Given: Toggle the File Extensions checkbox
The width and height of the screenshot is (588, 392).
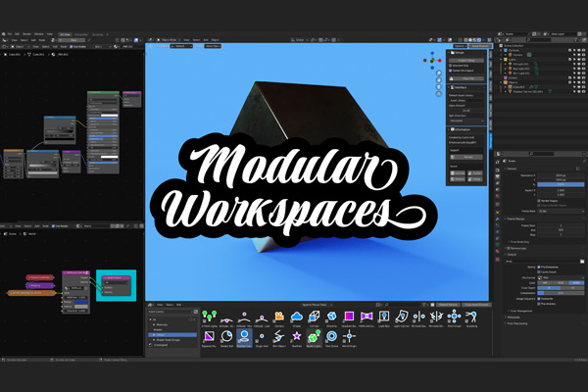Looking at the screenshot, I should pyautogui.click(x=539, y=268).
